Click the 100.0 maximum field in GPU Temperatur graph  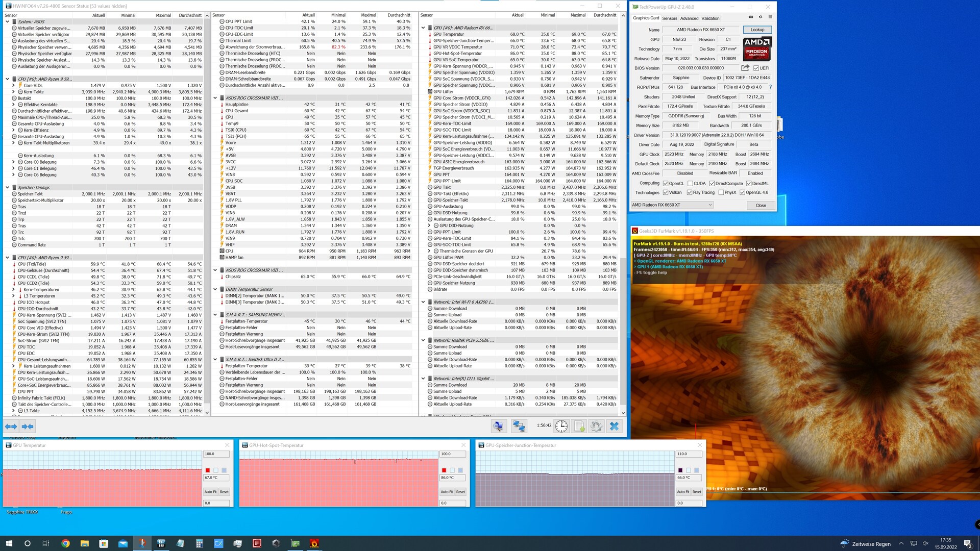click(216, 454)
